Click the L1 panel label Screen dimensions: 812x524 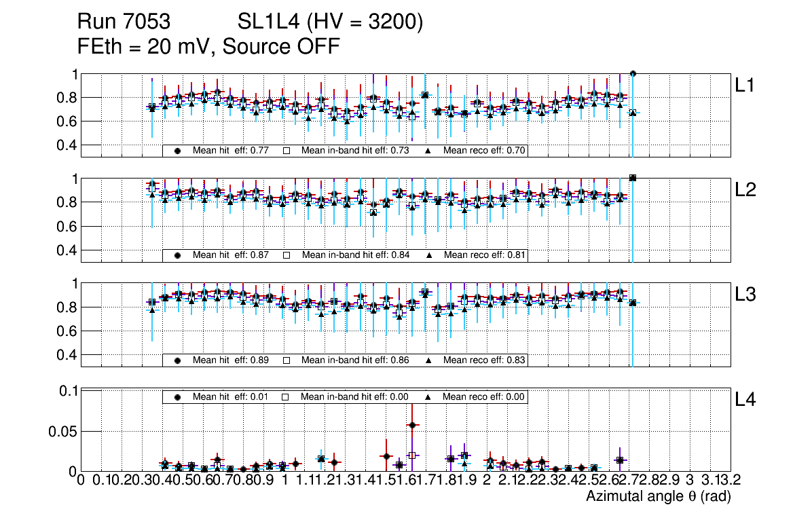(745, 85)
